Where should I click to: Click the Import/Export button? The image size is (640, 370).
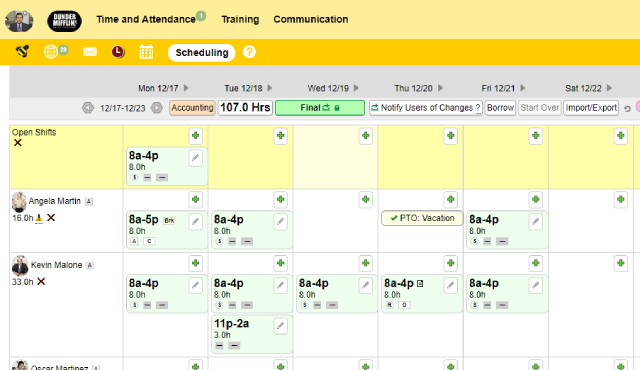[591, 108]
